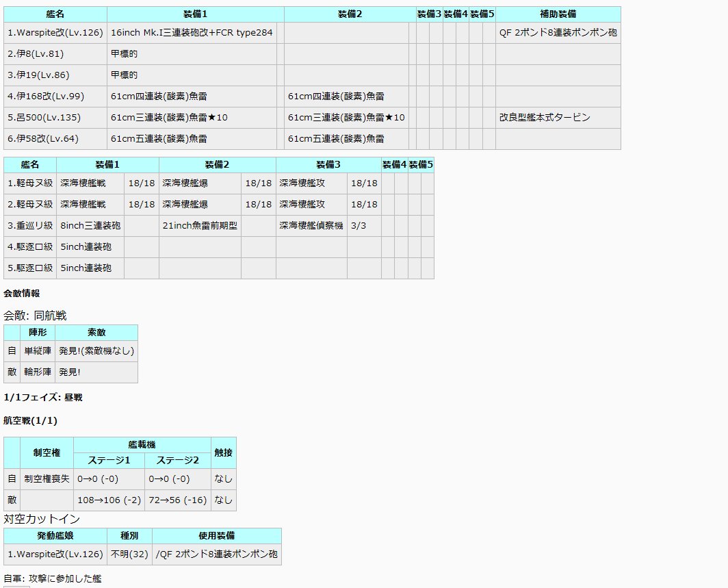
Task: Click the '装備3' header in the enemy table
Action: pyautogui.click(x=328, y=165)
